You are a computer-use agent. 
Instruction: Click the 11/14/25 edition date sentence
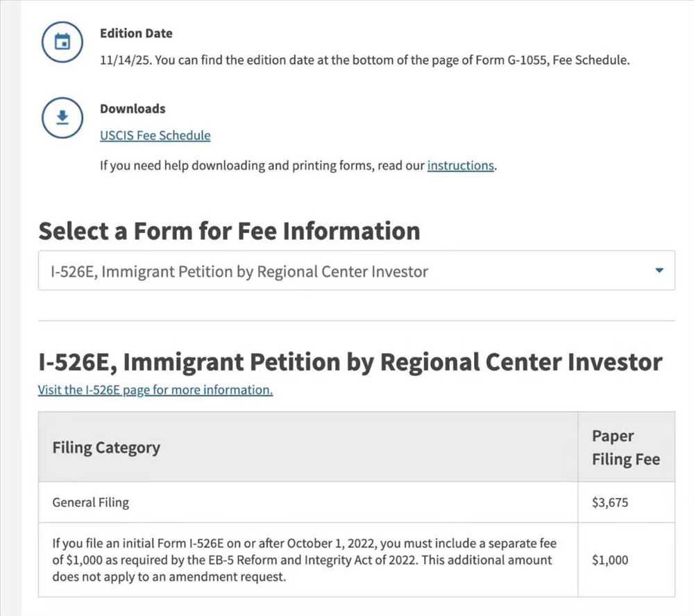364,60
